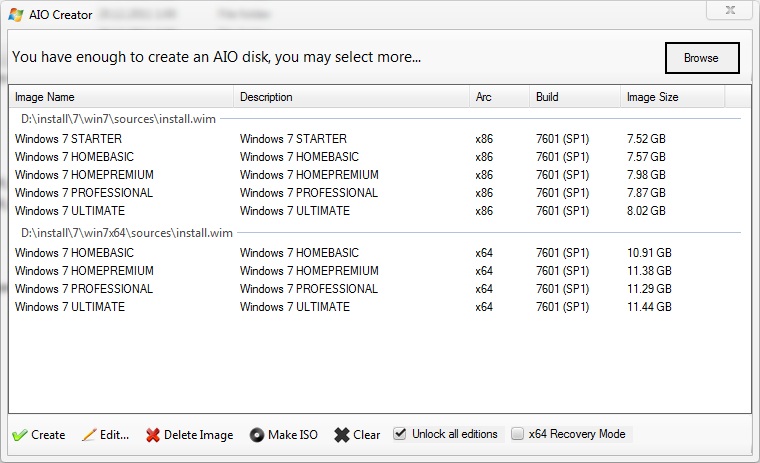Click the black X Clear icon
The width and height of the screenshot is (760, 463).
[341, 435]
